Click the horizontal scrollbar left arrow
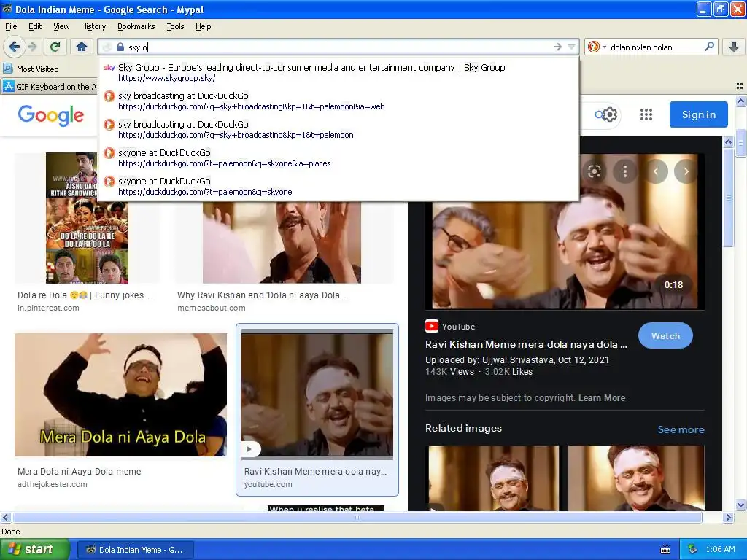The height and width of the screenshot is (560, 747). [x=6, y=517]
